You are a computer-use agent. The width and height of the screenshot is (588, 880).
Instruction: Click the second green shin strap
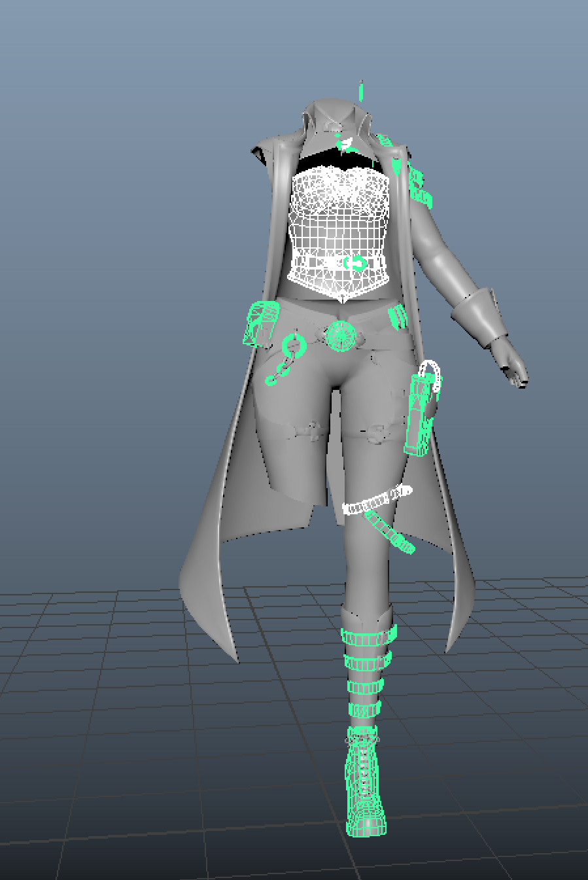click(x=368, y=662)
